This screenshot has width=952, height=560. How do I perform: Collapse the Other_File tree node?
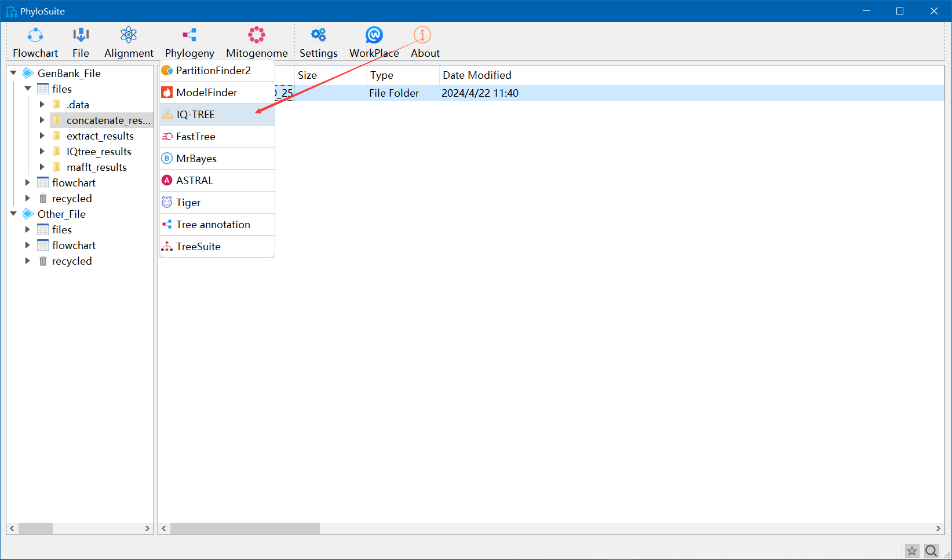coord(13,214)
